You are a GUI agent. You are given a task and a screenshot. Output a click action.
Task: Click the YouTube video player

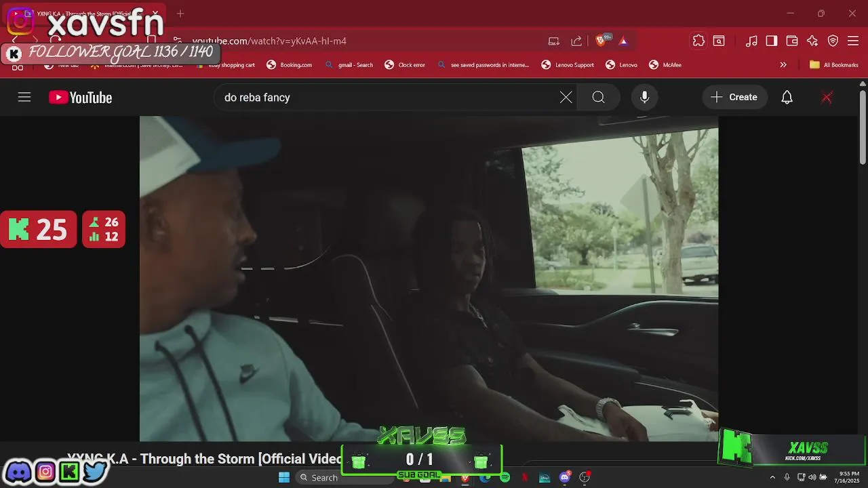429,278
